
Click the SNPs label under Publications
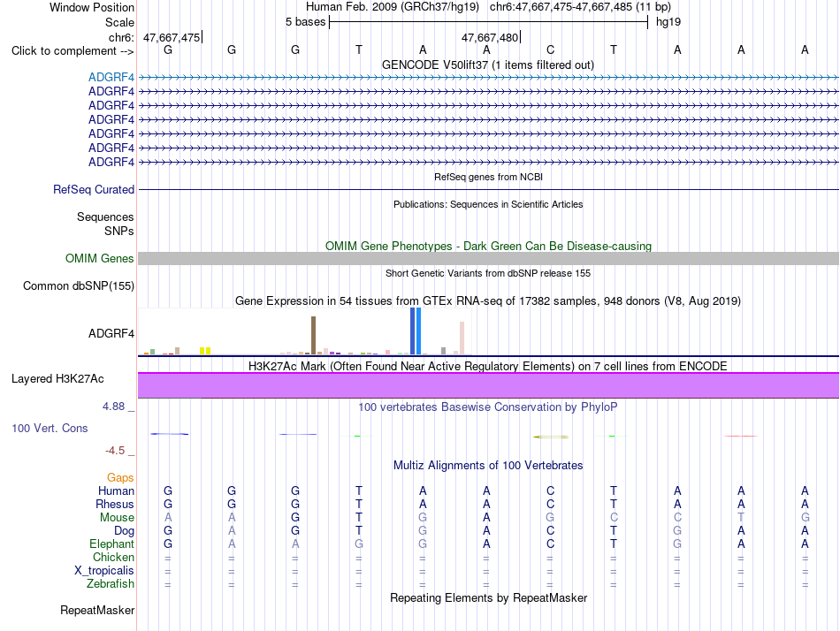pyautogui.click(x=119, y=231)
